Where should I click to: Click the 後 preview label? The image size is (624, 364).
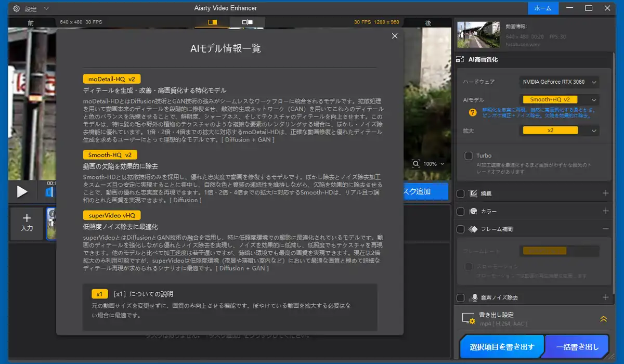[428, 23]
